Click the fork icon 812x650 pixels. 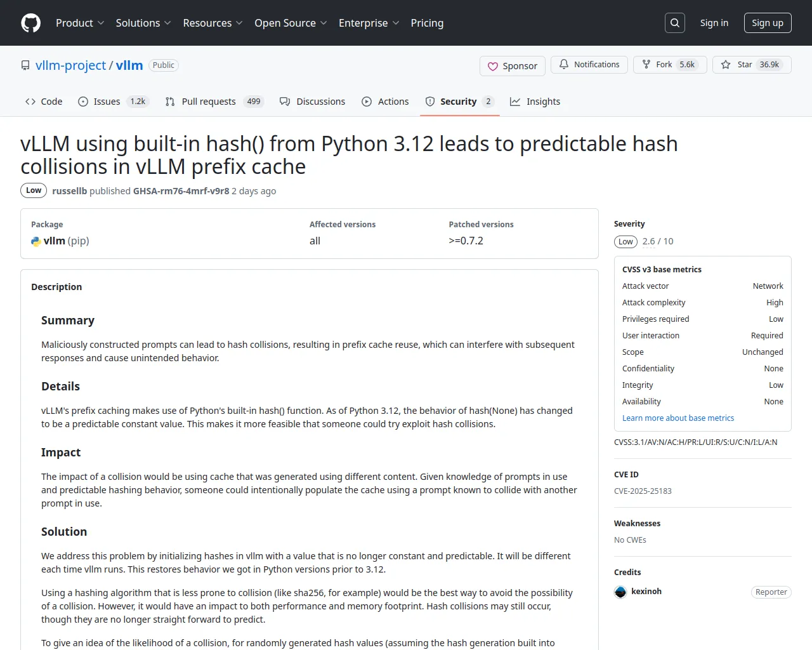646,65
